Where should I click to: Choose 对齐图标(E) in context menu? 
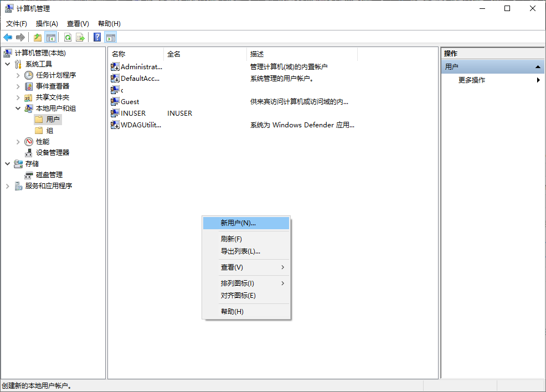click(246, 296)
